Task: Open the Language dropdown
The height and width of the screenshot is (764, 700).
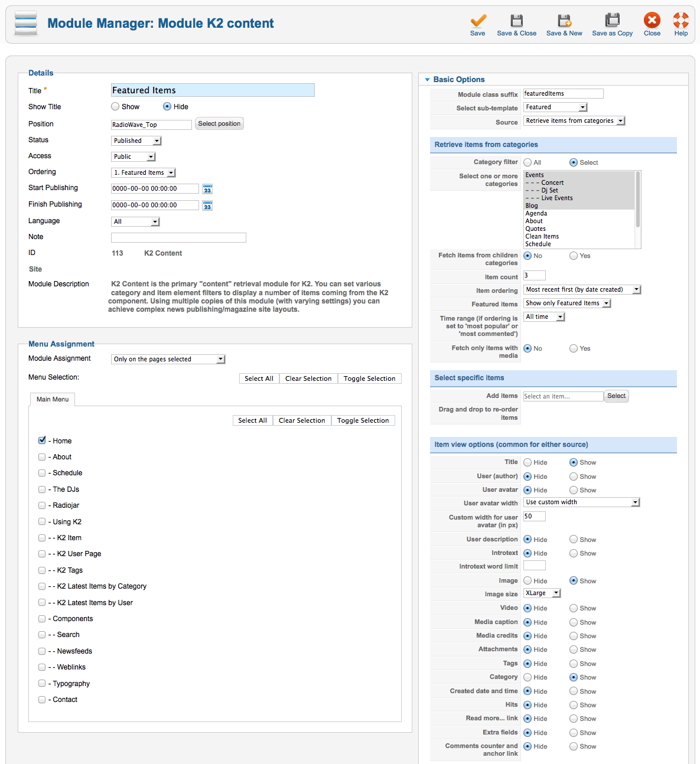Action: 135,222
